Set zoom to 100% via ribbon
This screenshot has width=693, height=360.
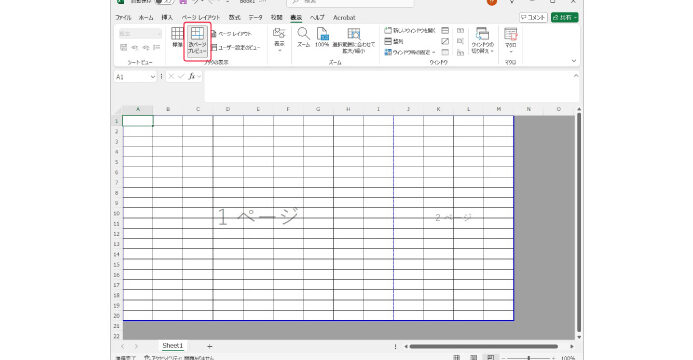point(322,38)
